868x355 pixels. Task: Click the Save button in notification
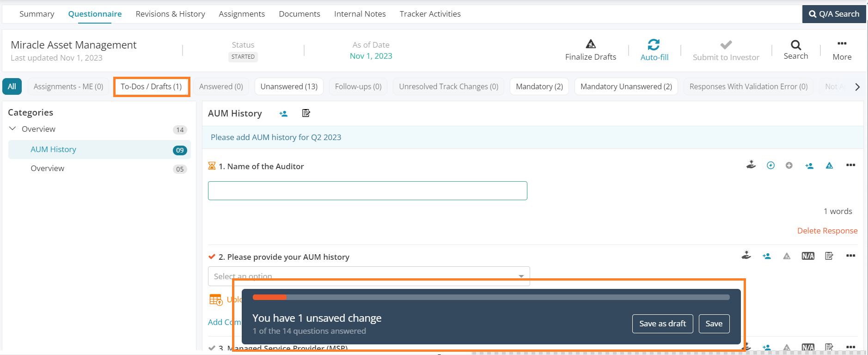tap(714, 324)
